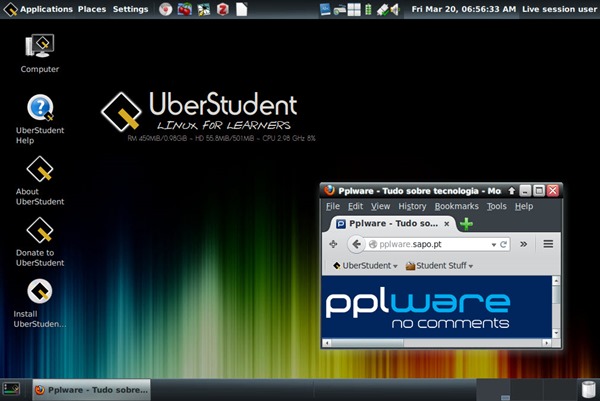600x401 pixels.
Task: Open the Firefox Help menu
Action: (x=524, y=206)
